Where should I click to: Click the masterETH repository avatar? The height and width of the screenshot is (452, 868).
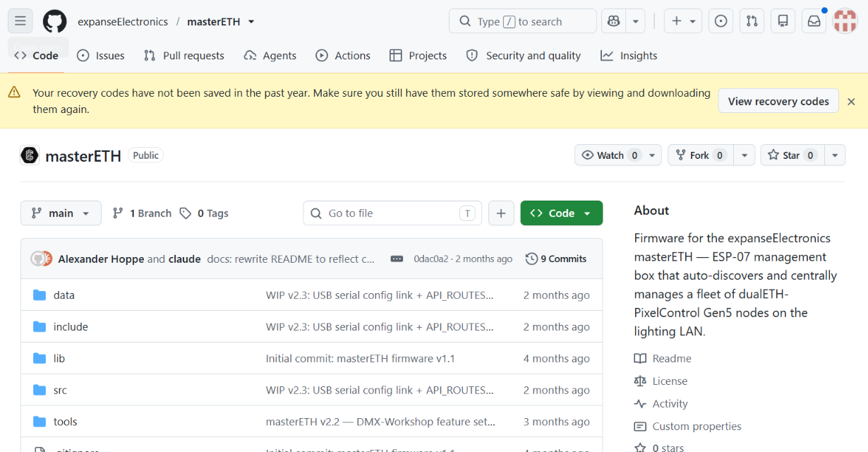point(30,155)
